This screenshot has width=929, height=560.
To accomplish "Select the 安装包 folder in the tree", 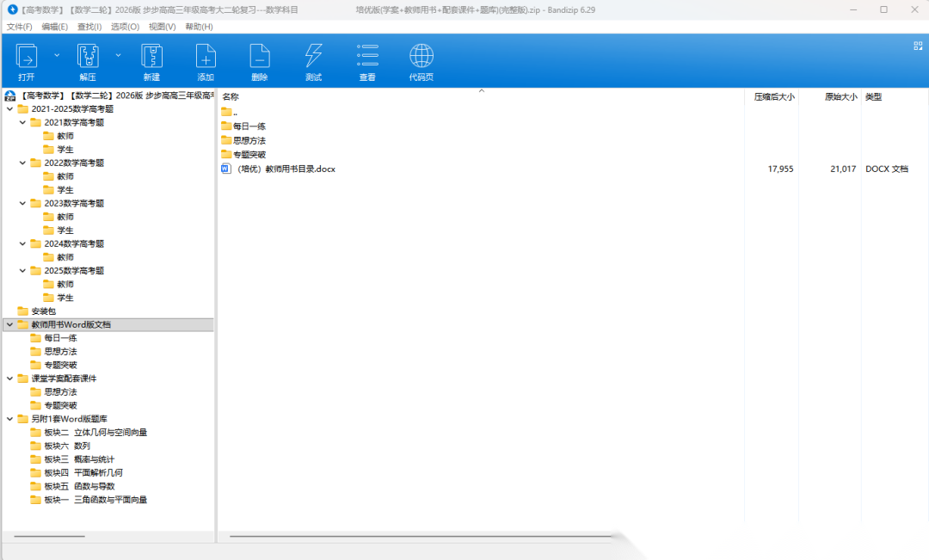I will [x=43, y=311].
